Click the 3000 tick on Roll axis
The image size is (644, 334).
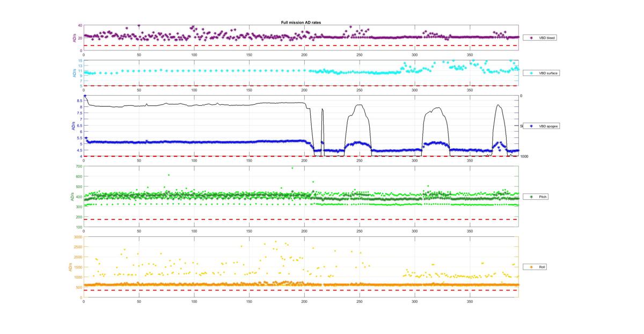[78, 237]
